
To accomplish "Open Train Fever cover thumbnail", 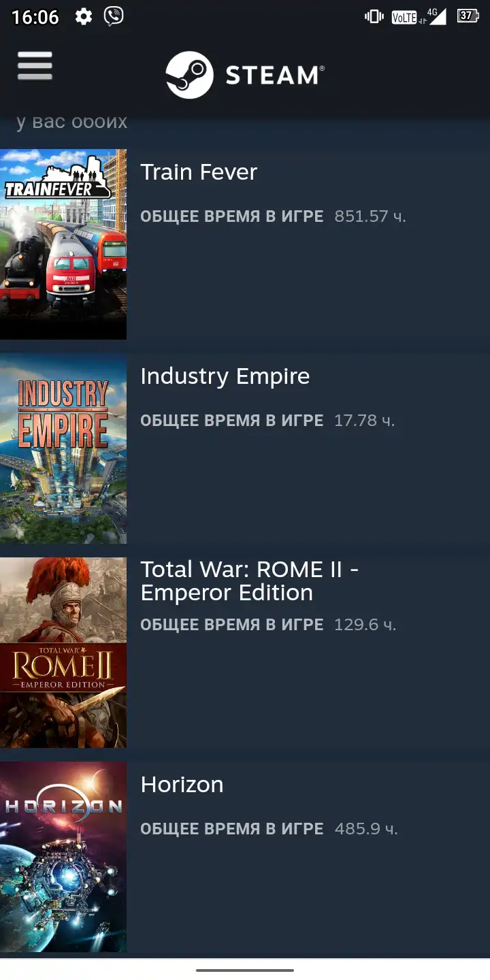I will 63,244.
